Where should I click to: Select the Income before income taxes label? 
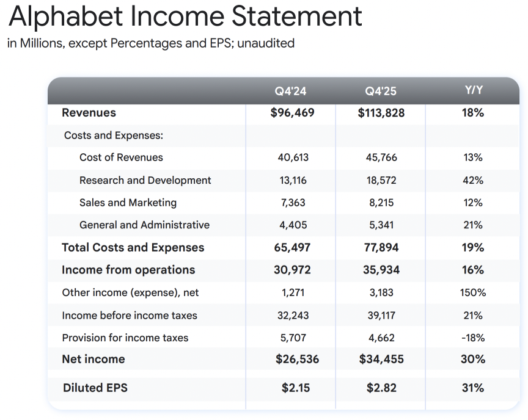click(130, 316)
